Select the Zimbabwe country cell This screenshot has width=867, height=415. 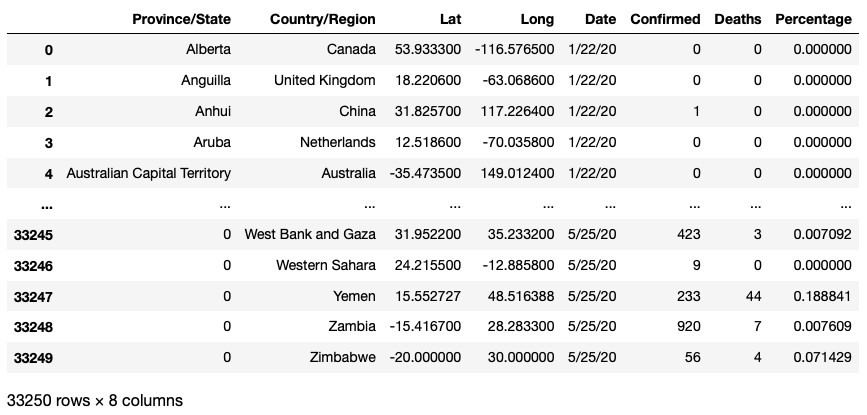pos(342,357)
